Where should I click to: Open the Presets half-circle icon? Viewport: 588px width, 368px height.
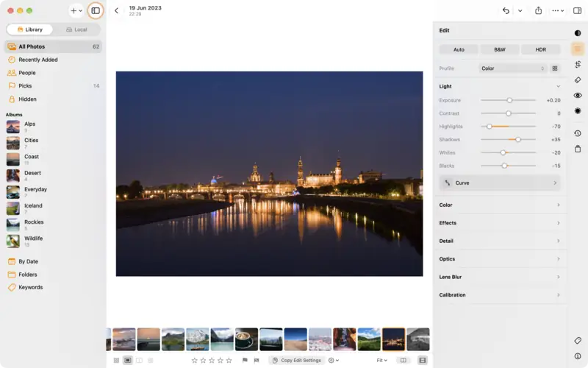578,33
